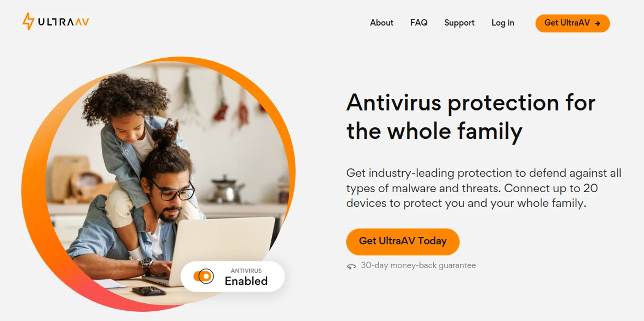The width and height of the screenshot is (644, 321).
Task: Click the Get UltraAV Today button
Action: coord(403,241)
